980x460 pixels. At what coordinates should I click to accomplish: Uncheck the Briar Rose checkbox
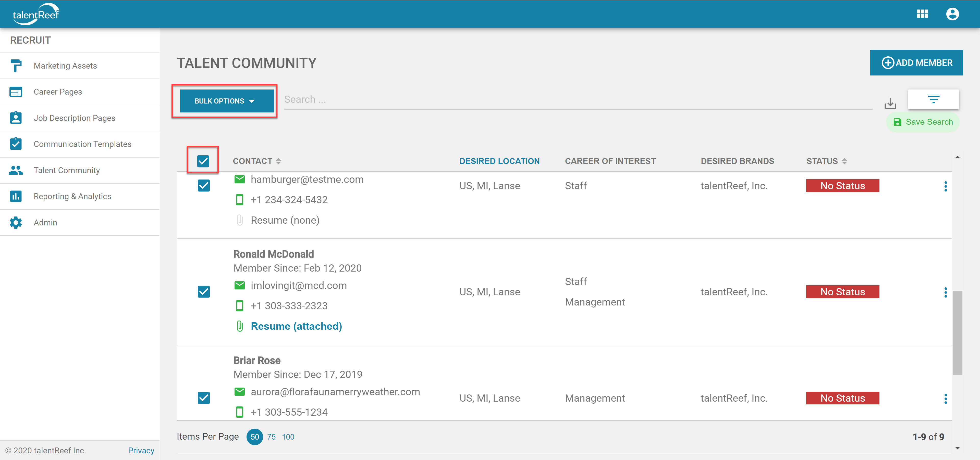click(x=204, y=398)
